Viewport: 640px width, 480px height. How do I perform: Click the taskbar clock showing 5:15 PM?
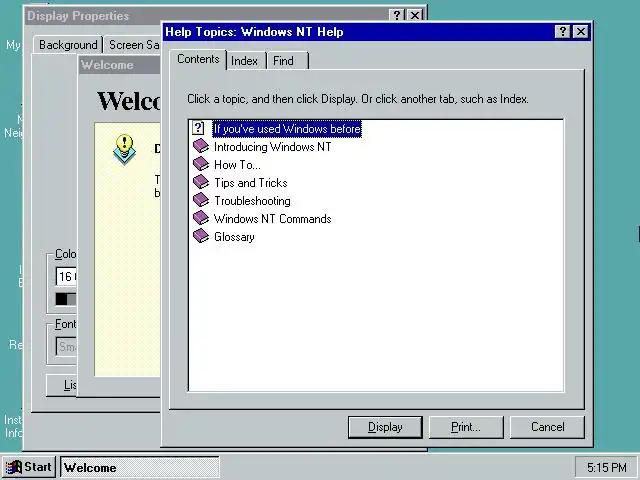click(607, 467)
